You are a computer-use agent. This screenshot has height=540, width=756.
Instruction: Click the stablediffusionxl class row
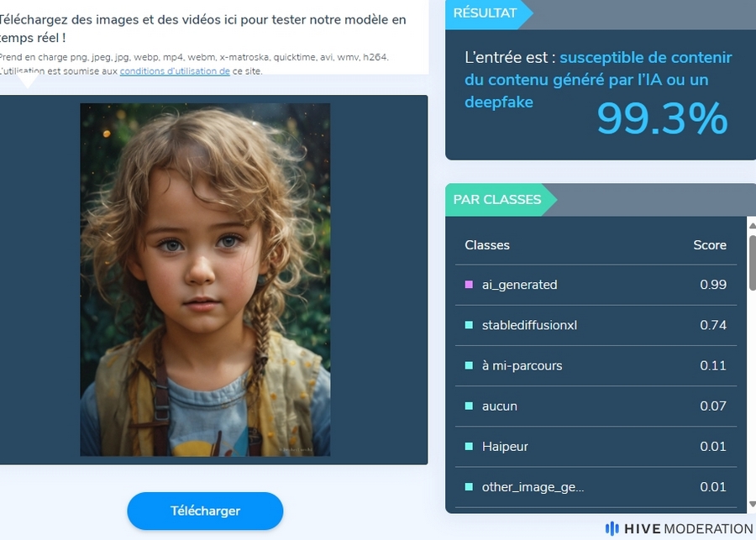(x=596, y=325)
